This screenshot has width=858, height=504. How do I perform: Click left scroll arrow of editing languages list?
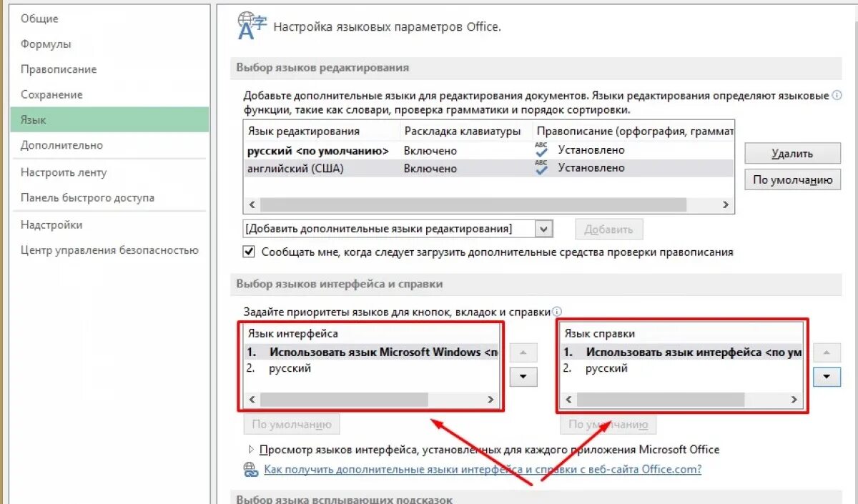[252, 204]
